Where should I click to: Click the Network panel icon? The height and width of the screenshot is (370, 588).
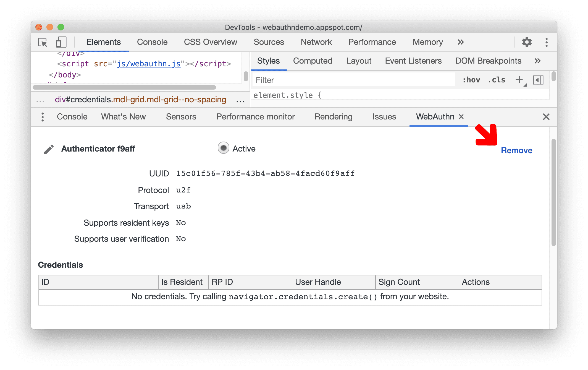pos(316,42)
